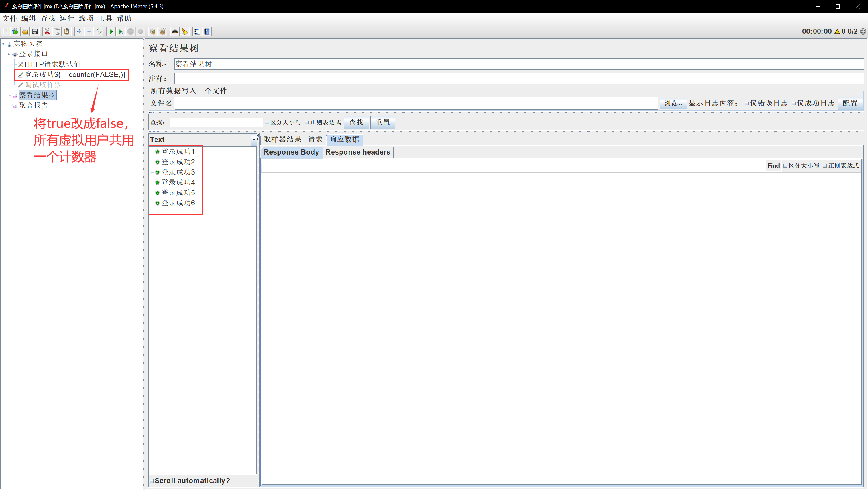This screenshot has height=490, width=868.
Task: Enable the 仅错误日志 checkbox
Action: (x=747, y=104)
